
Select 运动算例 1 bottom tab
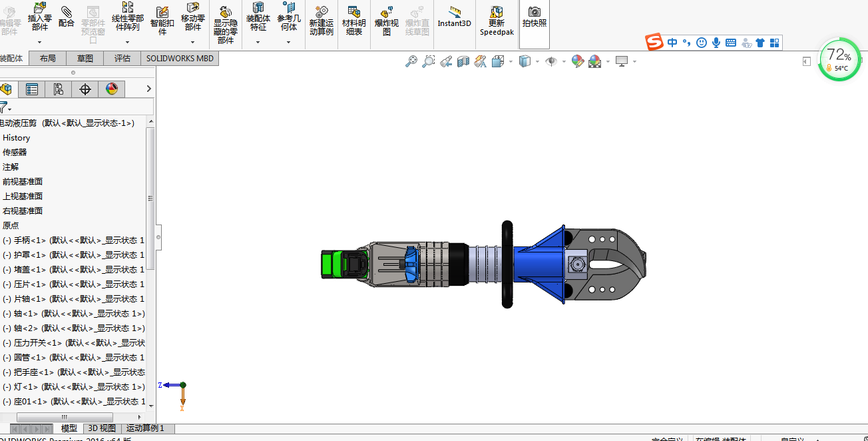coord(146,428)
